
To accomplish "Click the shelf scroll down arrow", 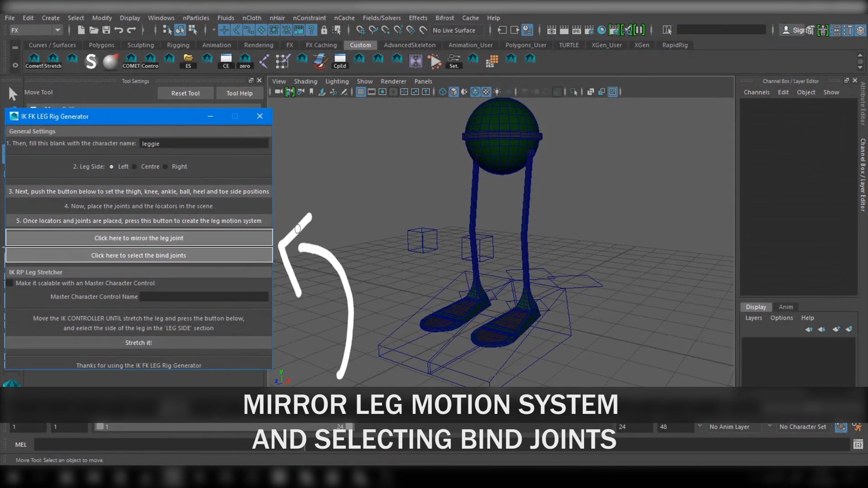I will coord(860,68).
